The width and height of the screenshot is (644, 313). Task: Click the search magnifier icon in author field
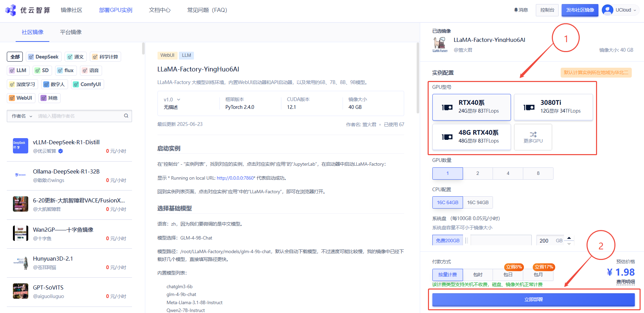click(x=126, y=116)
